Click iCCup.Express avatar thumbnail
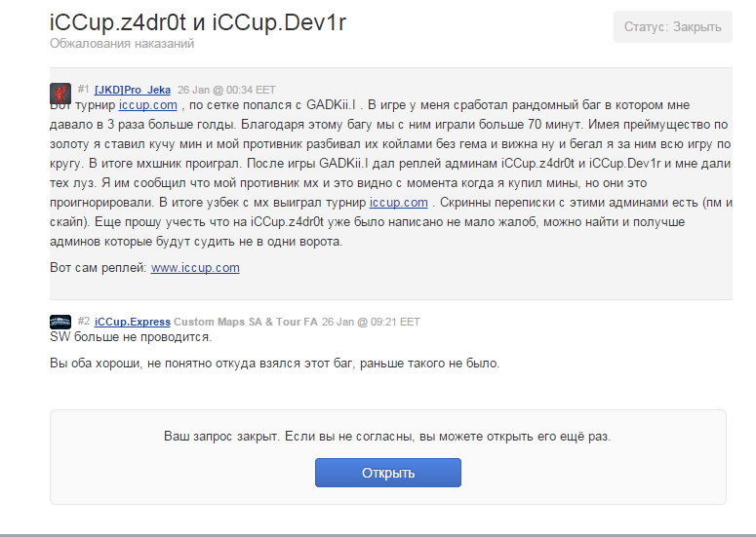Screen dimensions: 756x537 click(x=60, y=322)
